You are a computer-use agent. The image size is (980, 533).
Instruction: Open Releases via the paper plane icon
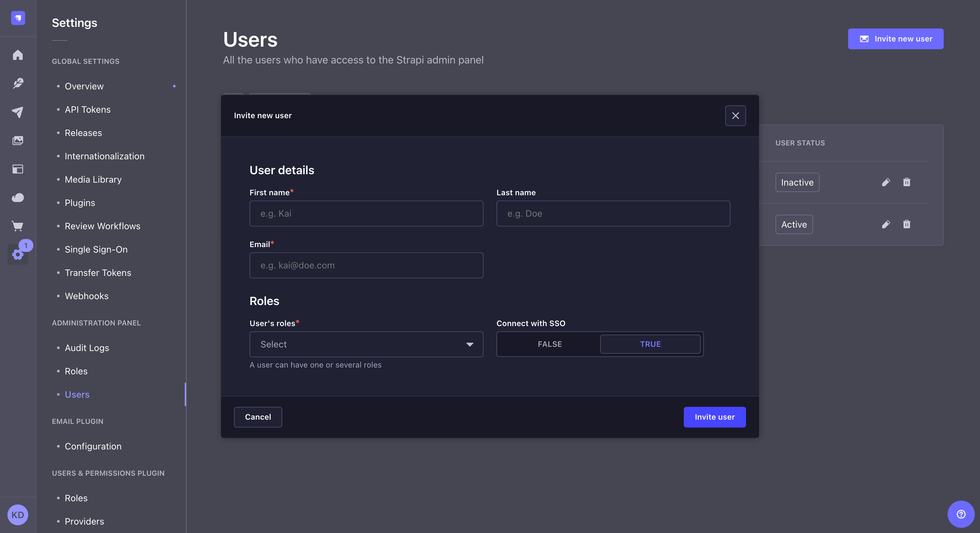[17, 112]
